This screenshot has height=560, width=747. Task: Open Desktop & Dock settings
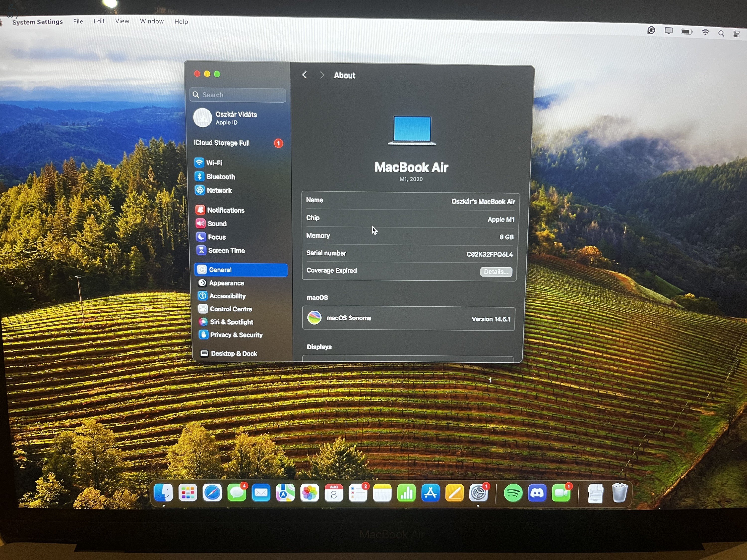[x=229, y=353]
